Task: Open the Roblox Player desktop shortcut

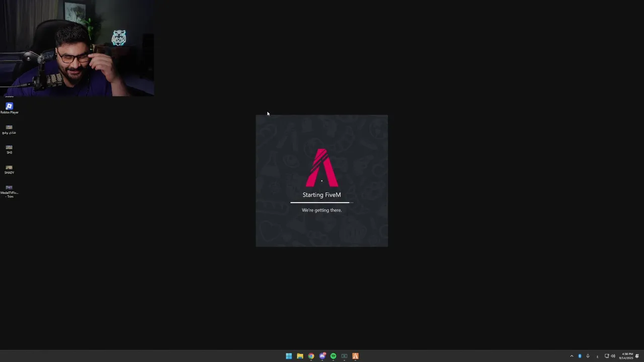Action: click(x=9, y=108)
